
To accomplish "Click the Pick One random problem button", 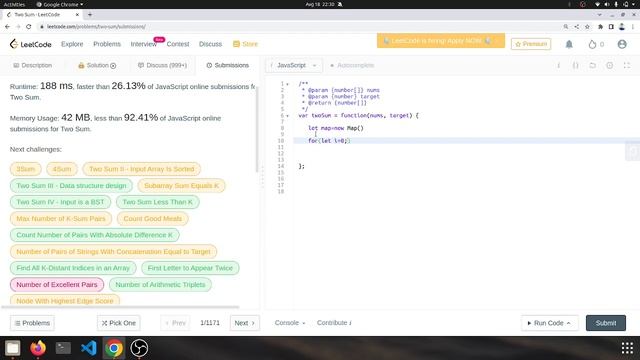I will (x=119, y=323).
